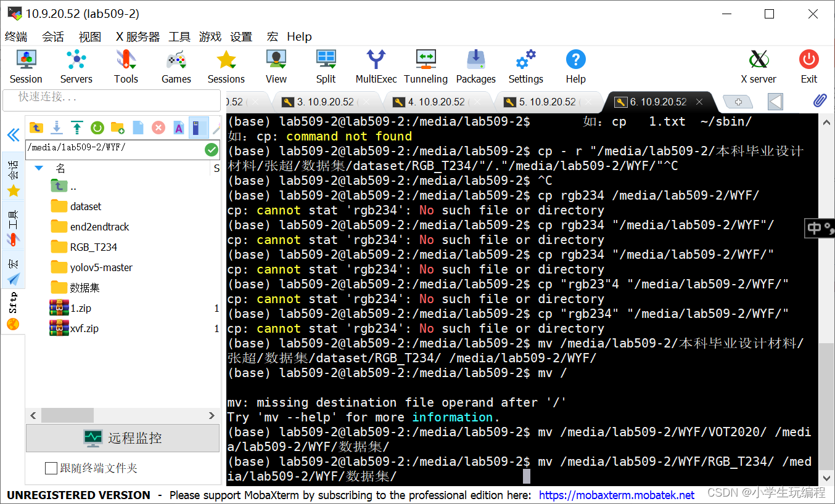Toggle the name column sort arrow
The height and width of the screenshot is (504, 835).
(x=39, y=168)
